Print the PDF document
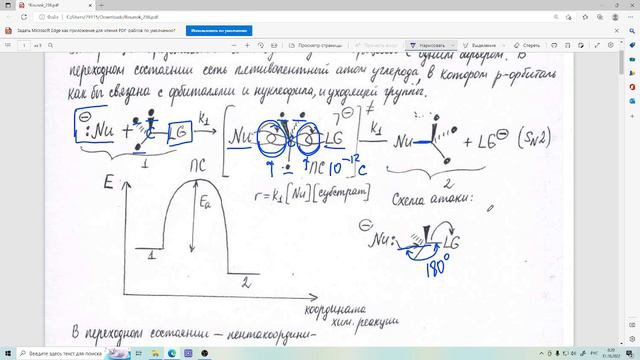This screenshot has height=360, width=640. pyautogui.click(x=554, y=45)
